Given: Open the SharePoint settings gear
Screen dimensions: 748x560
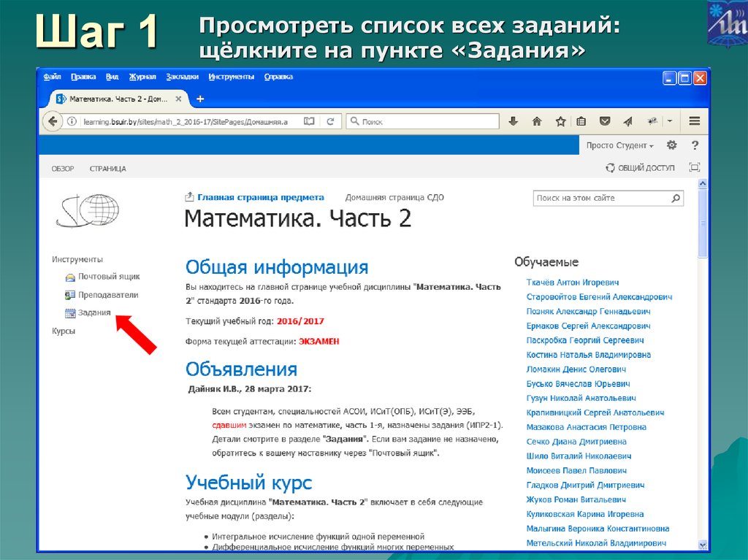Looking at the screenshot, I should [671, 145].
